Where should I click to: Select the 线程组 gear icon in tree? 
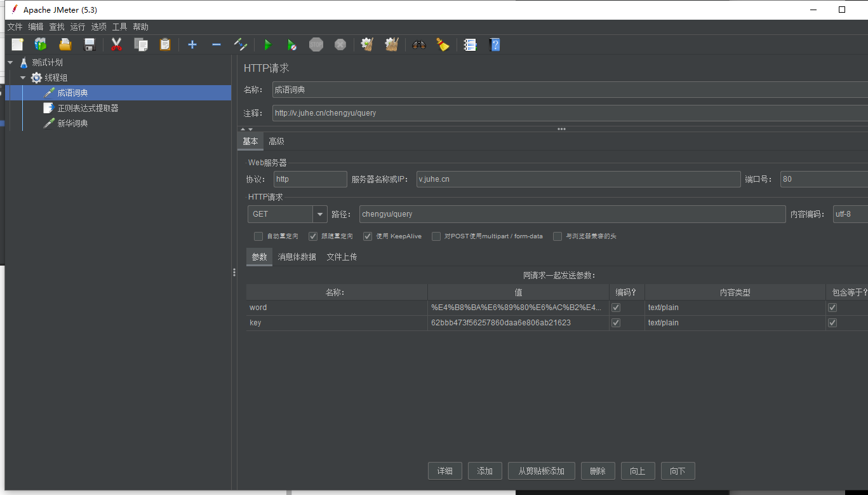click(x=36, y=78)
